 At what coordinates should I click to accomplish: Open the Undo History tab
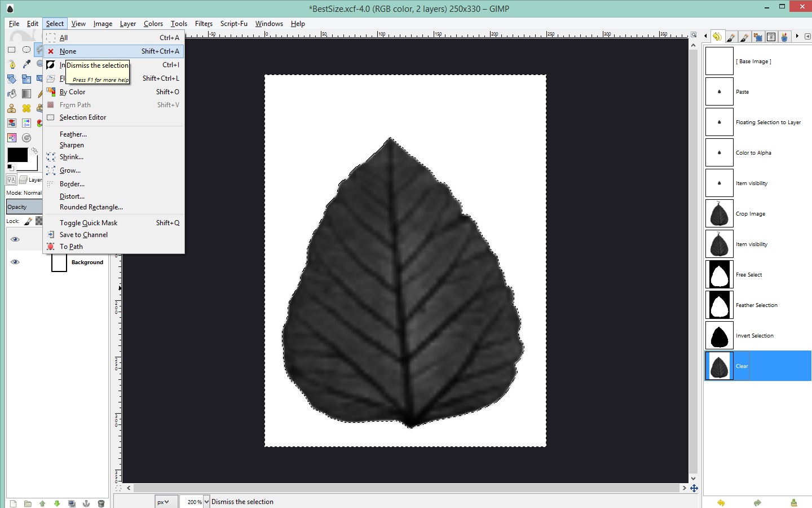click(717, 37)
